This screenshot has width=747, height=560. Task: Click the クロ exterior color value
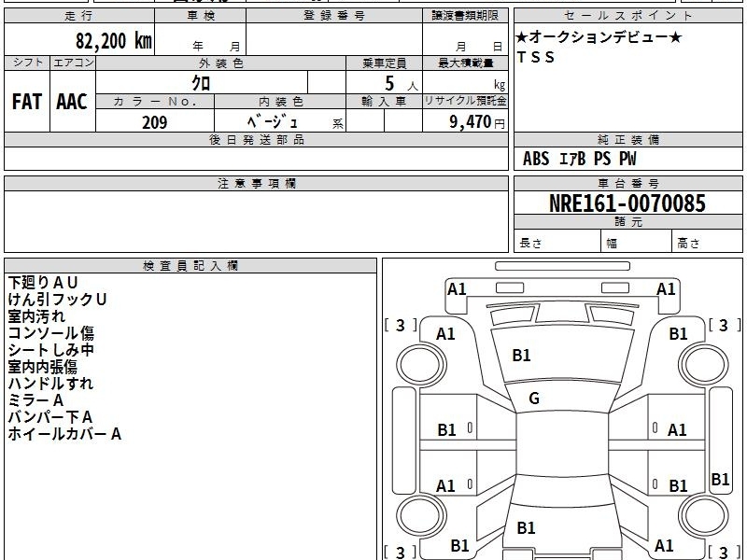click(x=201, y=83)
